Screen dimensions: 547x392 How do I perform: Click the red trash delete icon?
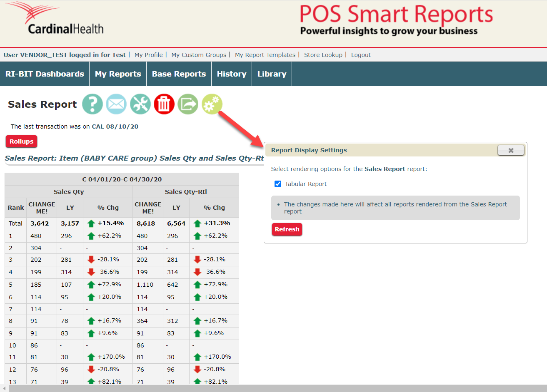point(164,104)
